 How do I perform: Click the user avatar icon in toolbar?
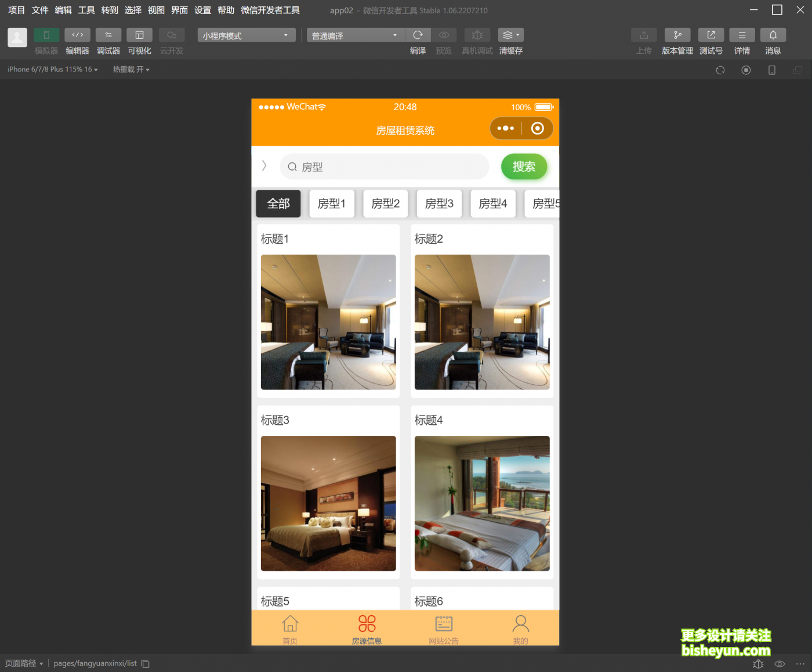tap(17, 37)
